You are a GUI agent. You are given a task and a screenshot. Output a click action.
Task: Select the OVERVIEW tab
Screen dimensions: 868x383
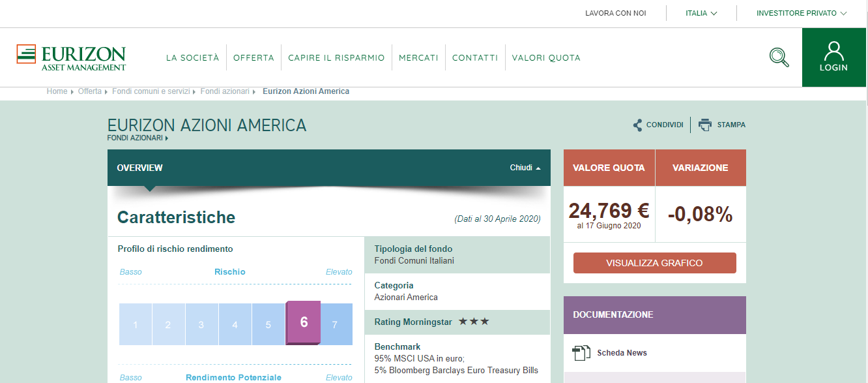tap(140, 168)
